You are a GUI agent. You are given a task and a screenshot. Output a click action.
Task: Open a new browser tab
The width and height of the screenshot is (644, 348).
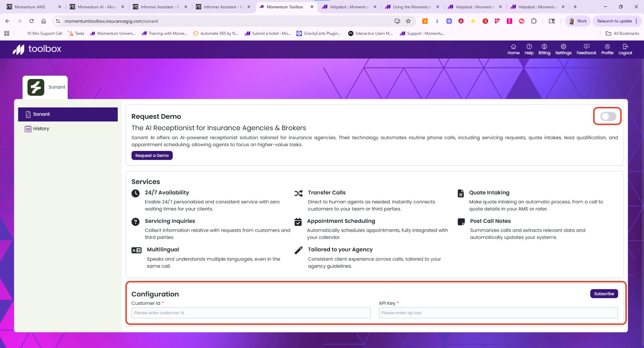tap(575, 7)
